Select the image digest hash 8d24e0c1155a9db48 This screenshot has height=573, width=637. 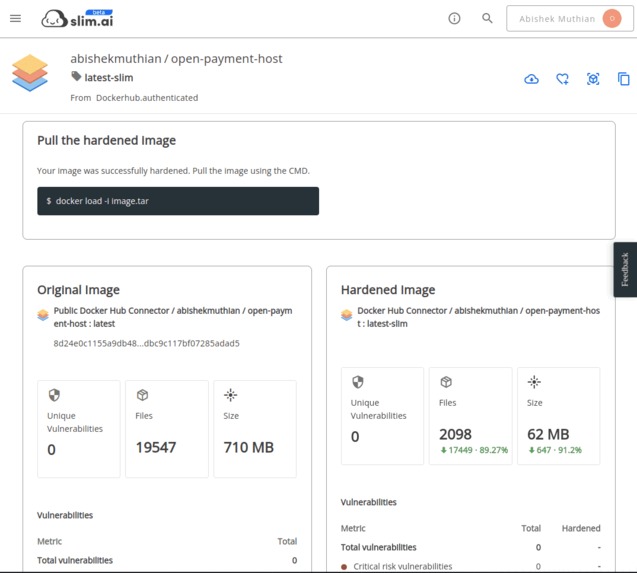(x=146, y=343)
